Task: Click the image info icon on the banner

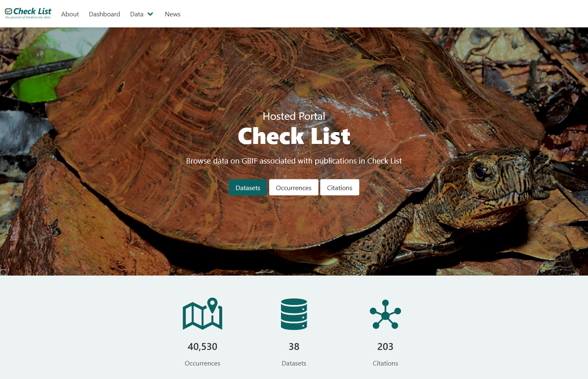Action: [x=3, y=272]
